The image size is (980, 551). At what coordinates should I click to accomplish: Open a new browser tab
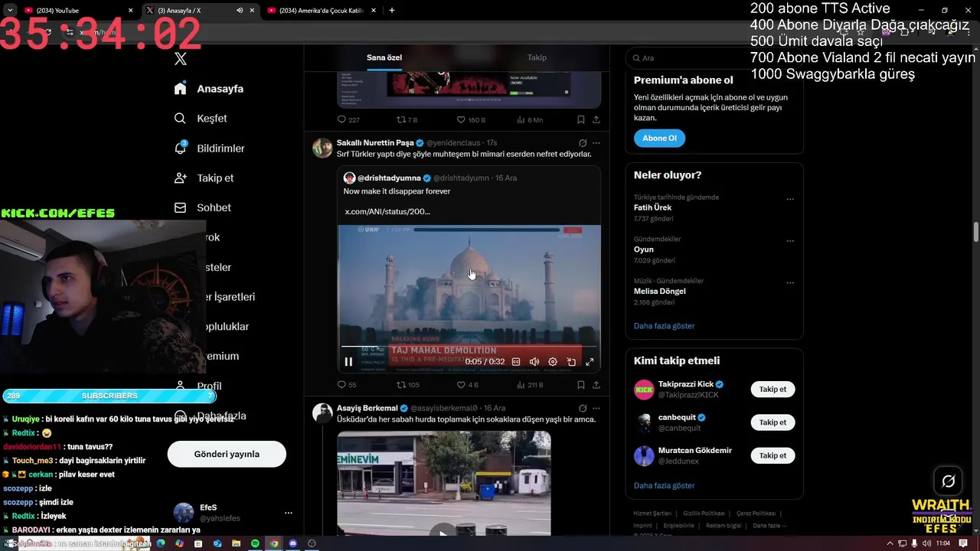392,11
